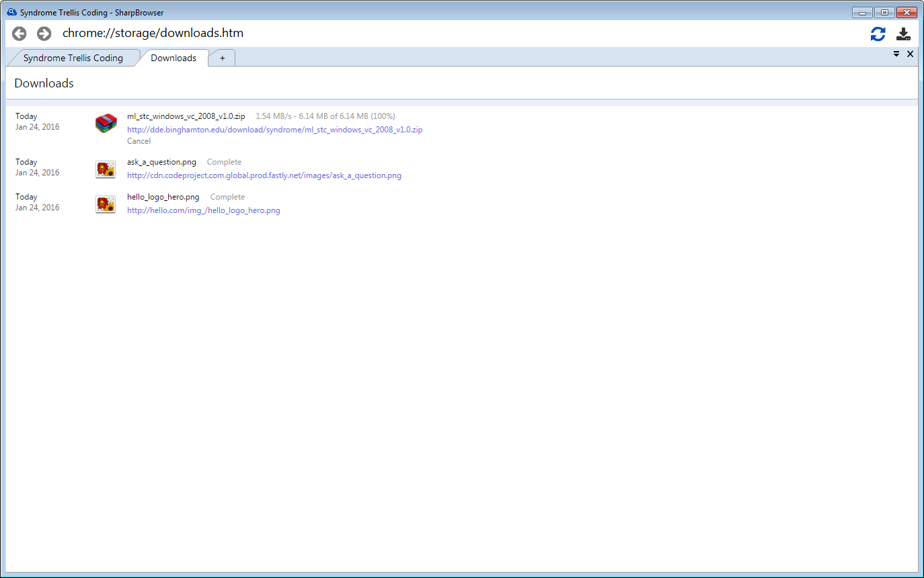This screenshot has width=924, height=578.
Task: Click the WinRAR zip file icon
Action: click(106, 124)
